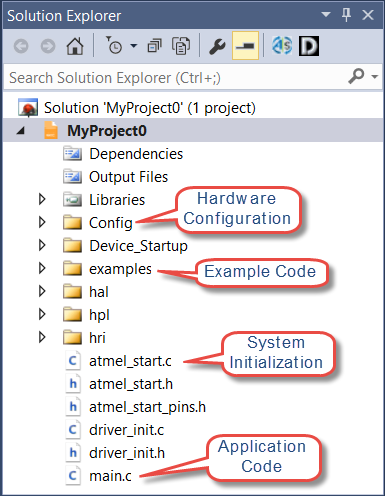Viewport: 385px width, 496px height.
Task: Click the pin auto-hide icon
Action: 346,15
